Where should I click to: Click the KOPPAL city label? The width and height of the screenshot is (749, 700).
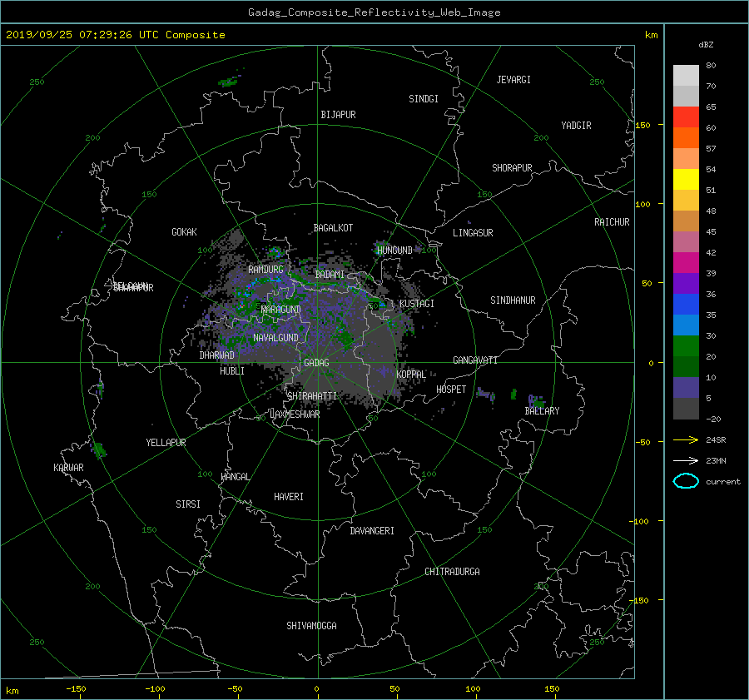(411, 374)
